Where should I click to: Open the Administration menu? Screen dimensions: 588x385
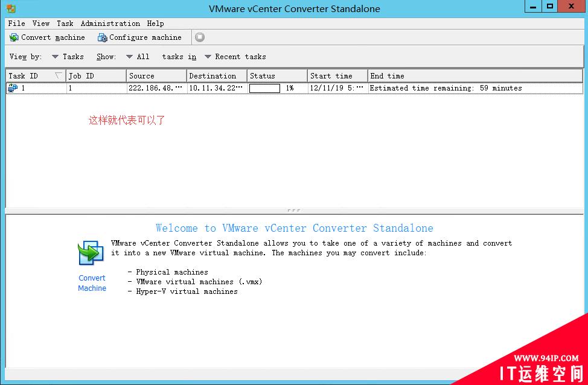click(110, 24)
